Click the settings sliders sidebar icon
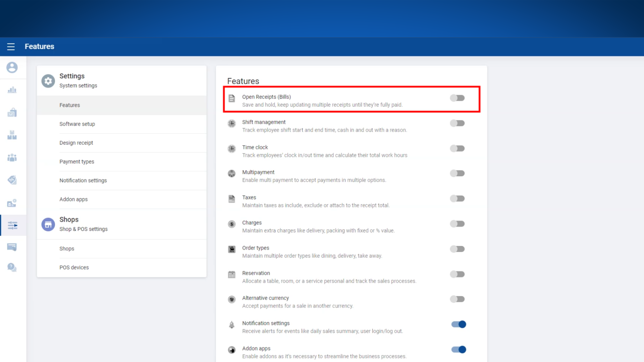 click(12, 225)
